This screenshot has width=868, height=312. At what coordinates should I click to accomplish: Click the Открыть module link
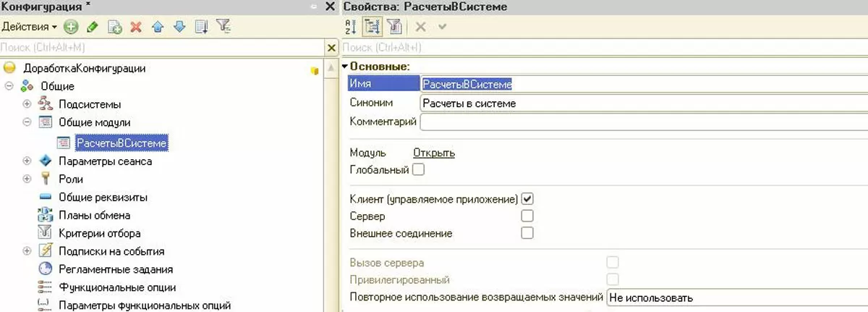(433, 153)
